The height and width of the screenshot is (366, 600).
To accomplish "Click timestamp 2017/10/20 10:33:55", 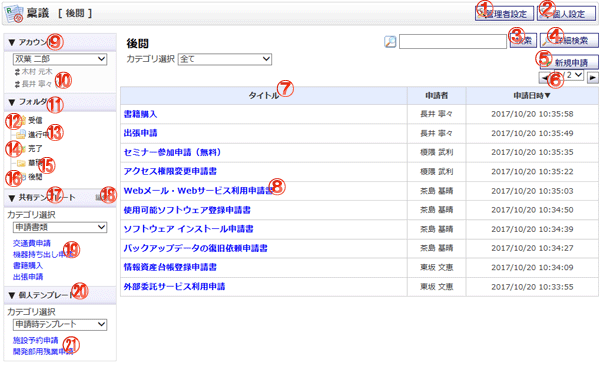I will [x=532, y=286].
